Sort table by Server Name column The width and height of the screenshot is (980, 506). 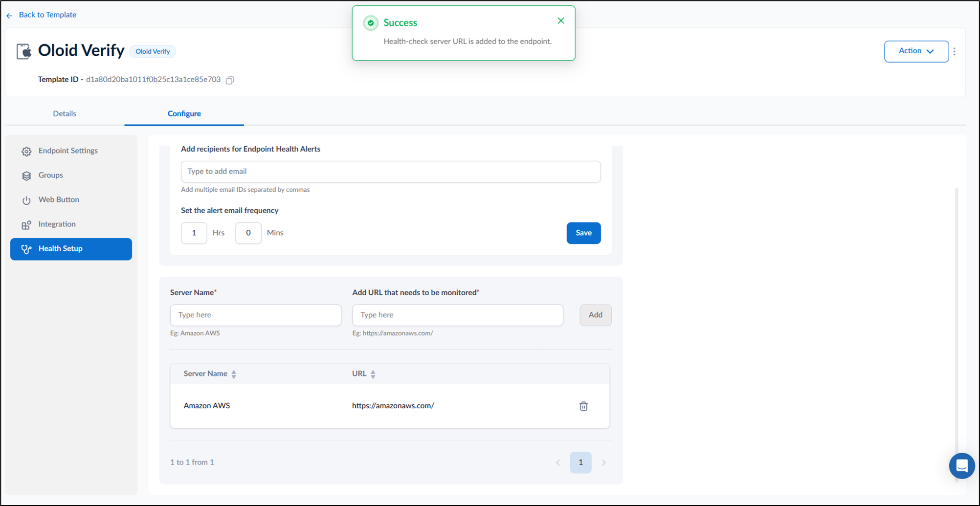234,374
